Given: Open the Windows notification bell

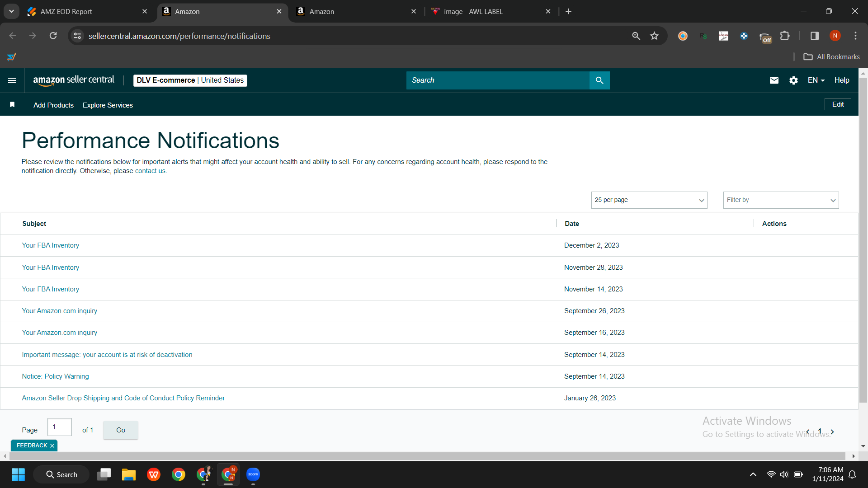Looking at the screenshot, I should click(x=852, y=474).
